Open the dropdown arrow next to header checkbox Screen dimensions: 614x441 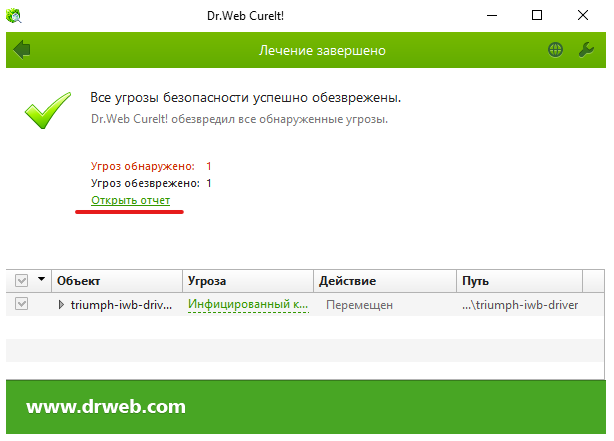click(x=41, y=279)
